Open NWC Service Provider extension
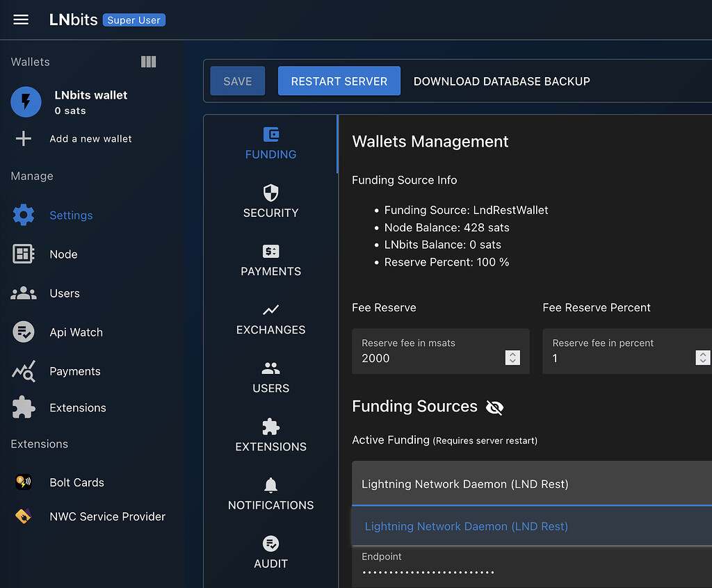This screenshot has height=588, width=712. 107,516
